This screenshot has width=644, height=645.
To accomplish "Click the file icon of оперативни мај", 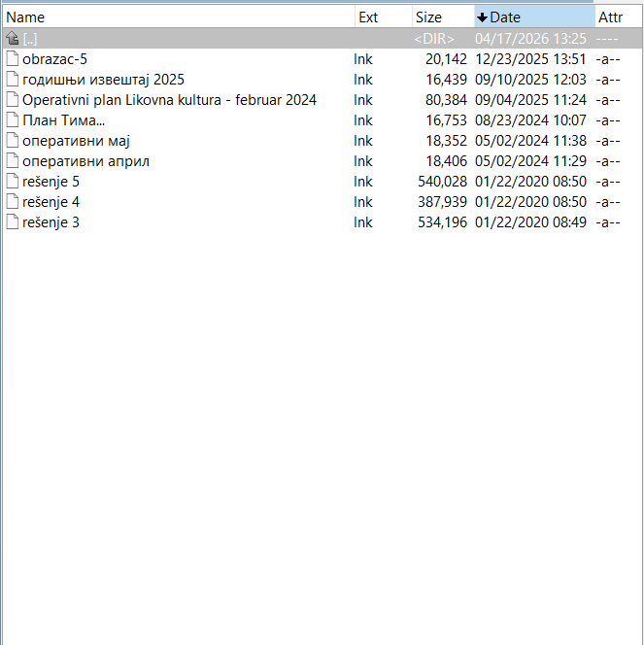I will click(x=13, y=141).
